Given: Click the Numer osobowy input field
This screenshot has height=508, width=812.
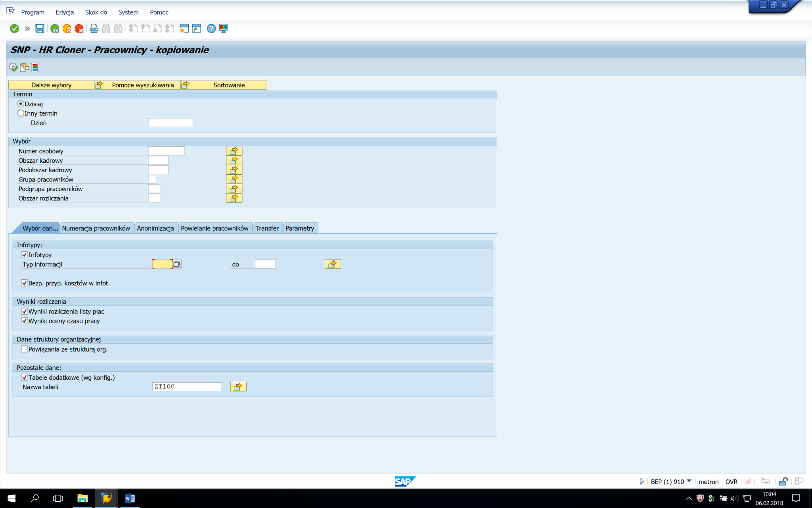Looking at the screenshot, I should click(x=167, y=151).
